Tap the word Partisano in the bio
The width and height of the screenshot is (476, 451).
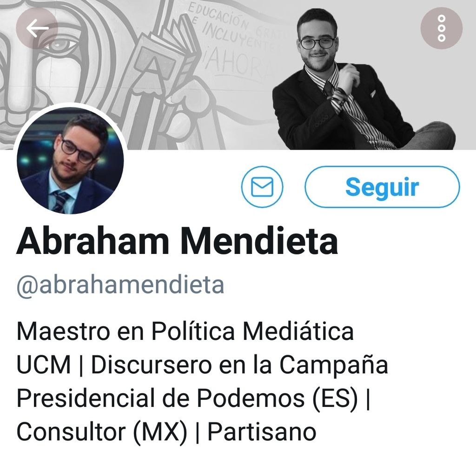(262, 431)
